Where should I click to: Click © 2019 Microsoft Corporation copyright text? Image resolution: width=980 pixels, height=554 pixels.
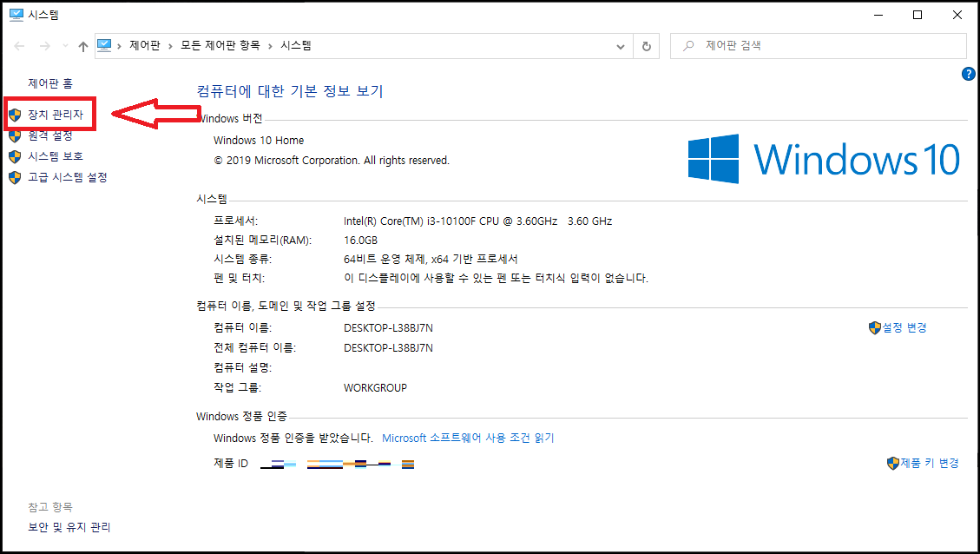coord(332,160)
